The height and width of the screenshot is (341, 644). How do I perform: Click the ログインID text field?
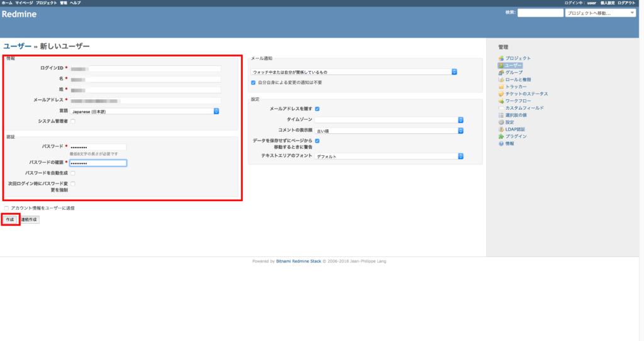154,69
